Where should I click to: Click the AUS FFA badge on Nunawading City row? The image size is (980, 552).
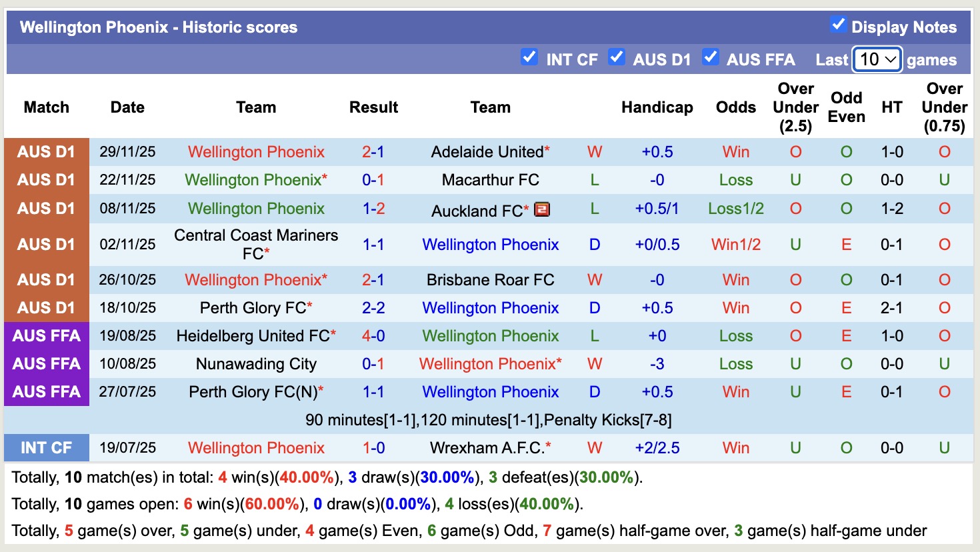point(46,364)
